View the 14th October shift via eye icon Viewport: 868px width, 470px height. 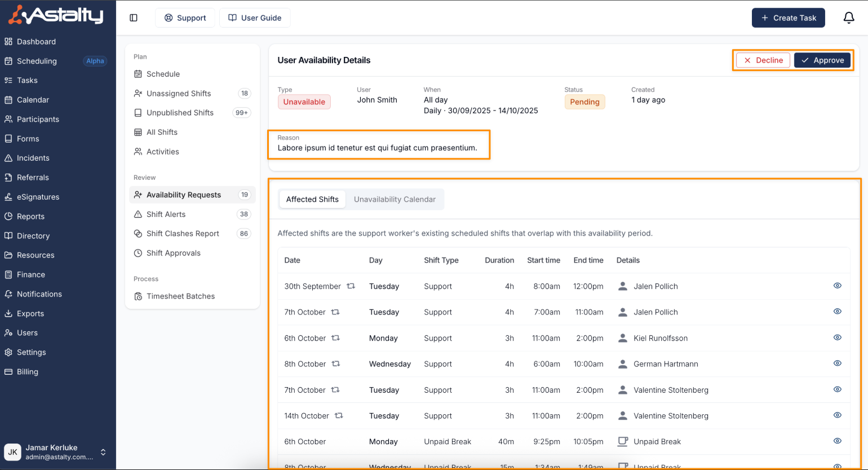pos(837,415)
